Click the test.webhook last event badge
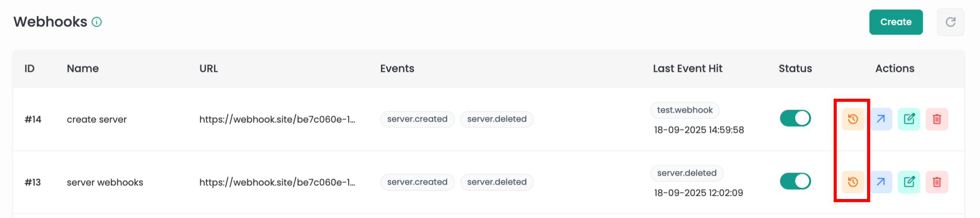The width and height of the screenshot is (980, 218). tap(685, 110)
